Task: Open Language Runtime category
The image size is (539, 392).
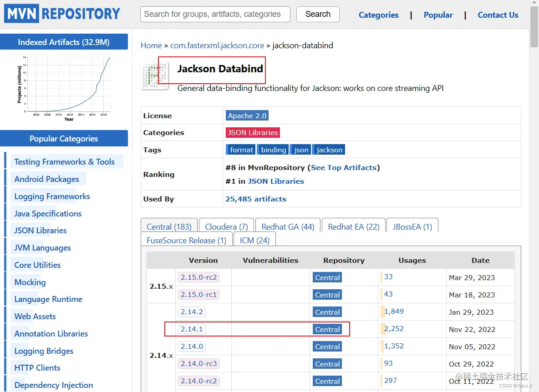Action: pyautogui.click(x=48, y=299)
